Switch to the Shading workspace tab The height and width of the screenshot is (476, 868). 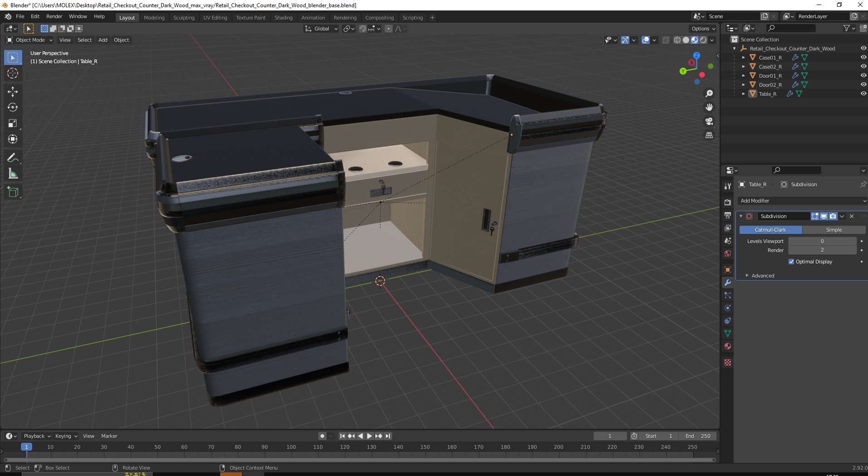[x=283, y=18]
